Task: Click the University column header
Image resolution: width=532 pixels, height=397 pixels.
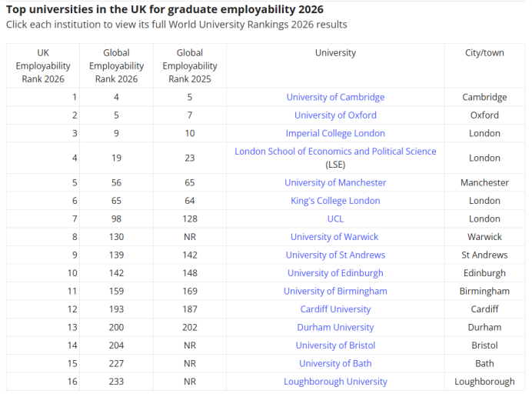Action: [x=335, y=53]
